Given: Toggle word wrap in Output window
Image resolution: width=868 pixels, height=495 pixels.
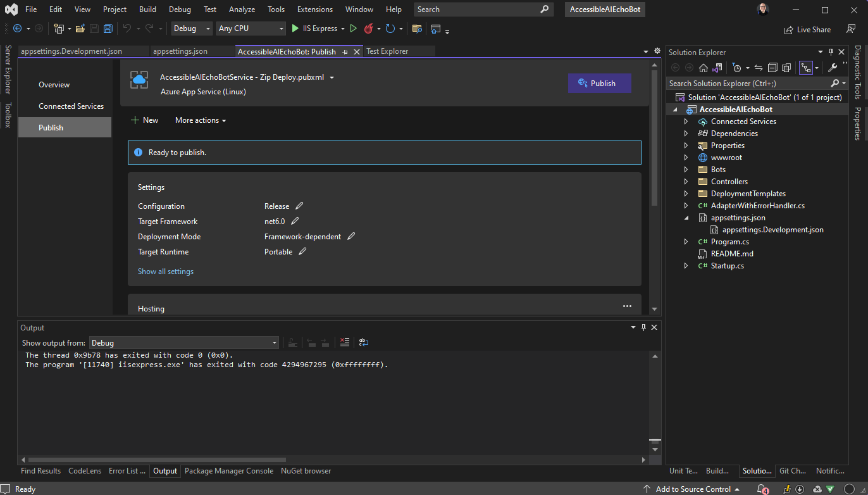Looking at the screenshot, I should pos(364,342).
